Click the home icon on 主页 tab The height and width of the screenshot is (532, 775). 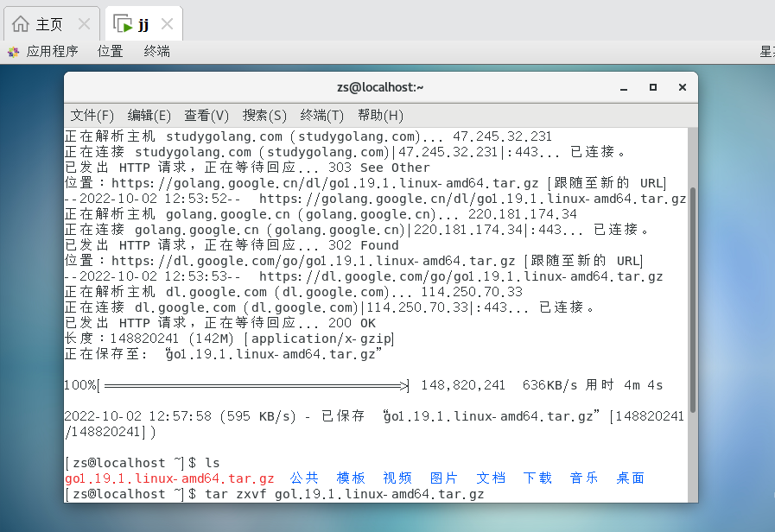click(21, 23)
